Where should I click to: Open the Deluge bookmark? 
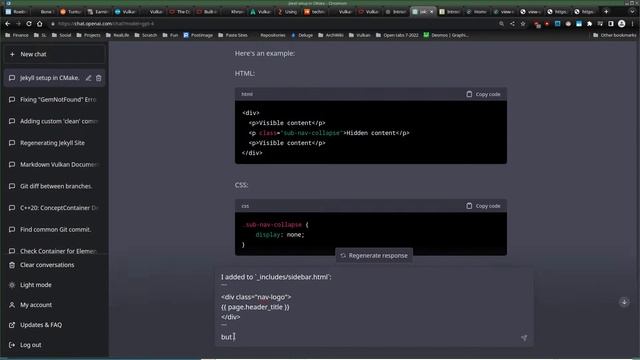302,35
